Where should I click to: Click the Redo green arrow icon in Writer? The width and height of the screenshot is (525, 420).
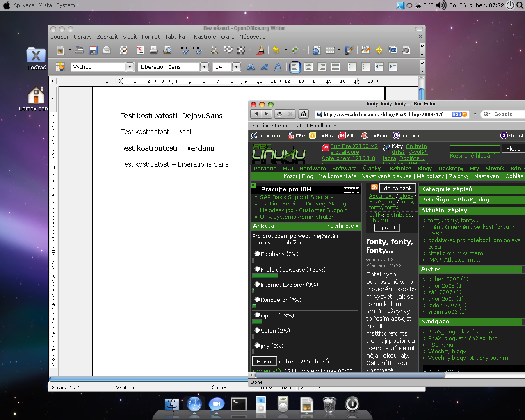pos(295,50)
